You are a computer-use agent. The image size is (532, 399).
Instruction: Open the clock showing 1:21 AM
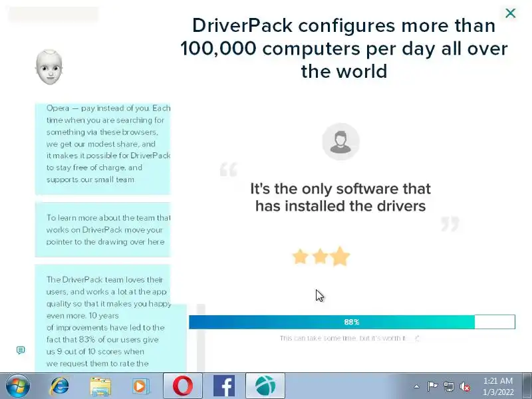click(x=498, y=386)
